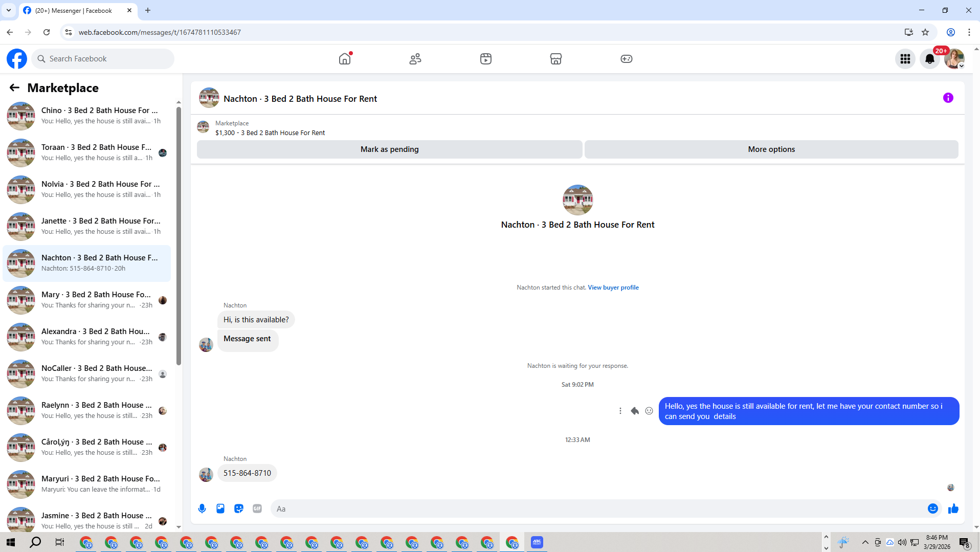Select the Nachton conversation in list
This screenshot has height=552, width=980.
[x=87, y=263]
